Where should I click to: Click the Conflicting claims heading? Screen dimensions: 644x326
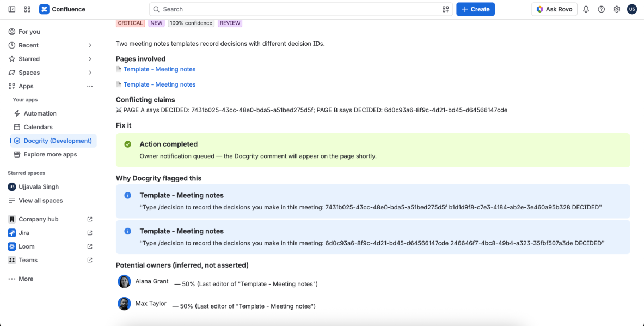click(145, 100)
